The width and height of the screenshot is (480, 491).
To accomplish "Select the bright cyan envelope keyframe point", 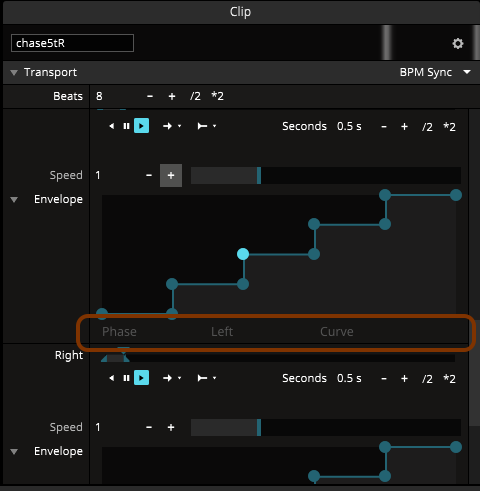I will click(243, 254).
